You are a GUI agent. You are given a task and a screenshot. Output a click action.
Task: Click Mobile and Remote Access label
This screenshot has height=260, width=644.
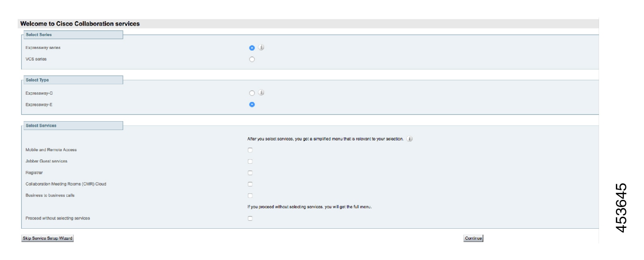click(x=51, y=150)
